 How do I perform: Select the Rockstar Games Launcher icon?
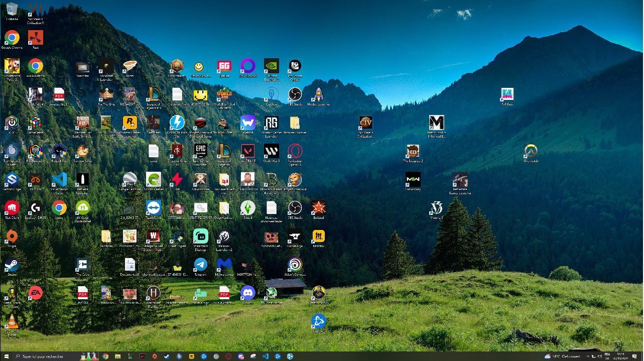tap(130, 123)
